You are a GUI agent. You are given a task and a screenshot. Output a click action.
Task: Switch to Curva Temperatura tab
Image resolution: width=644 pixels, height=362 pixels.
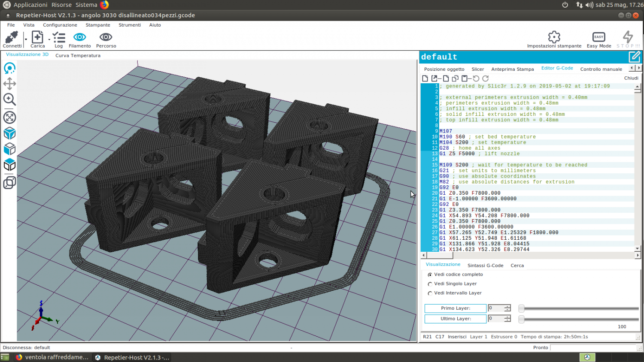coord(78,55)
